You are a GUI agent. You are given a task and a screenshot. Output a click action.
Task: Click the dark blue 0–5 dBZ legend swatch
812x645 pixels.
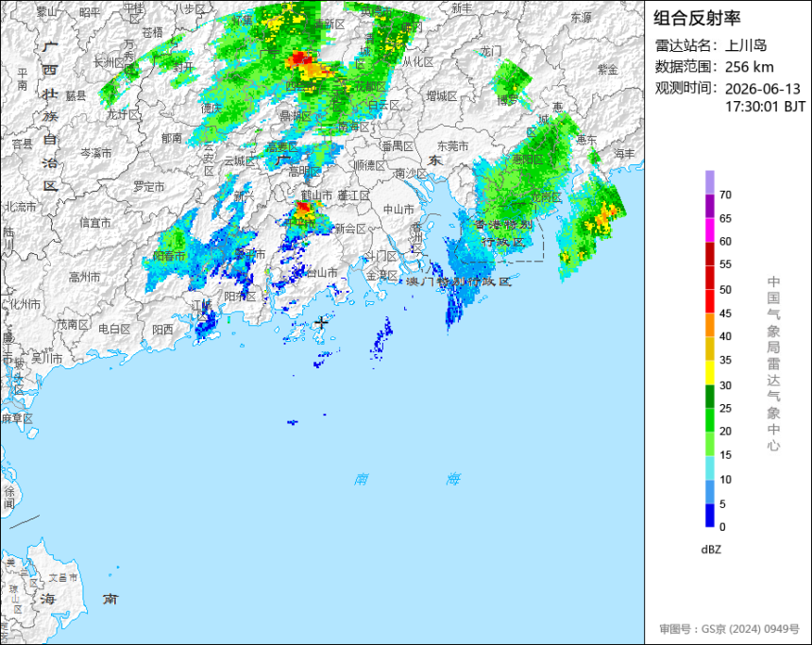(709, 516)
